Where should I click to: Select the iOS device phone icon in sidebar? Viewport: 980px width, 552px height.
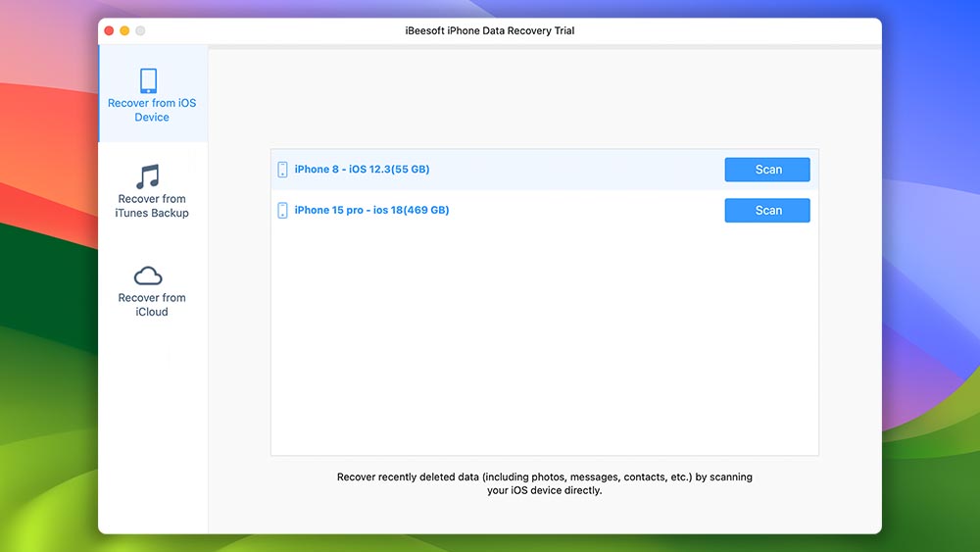point(148,80)
